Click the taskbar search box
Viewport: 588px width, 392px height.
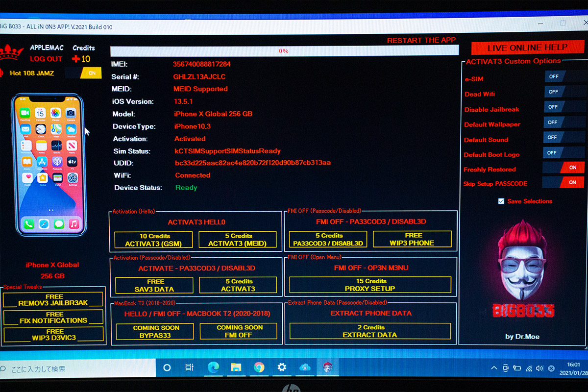click(x=78, y=368)
